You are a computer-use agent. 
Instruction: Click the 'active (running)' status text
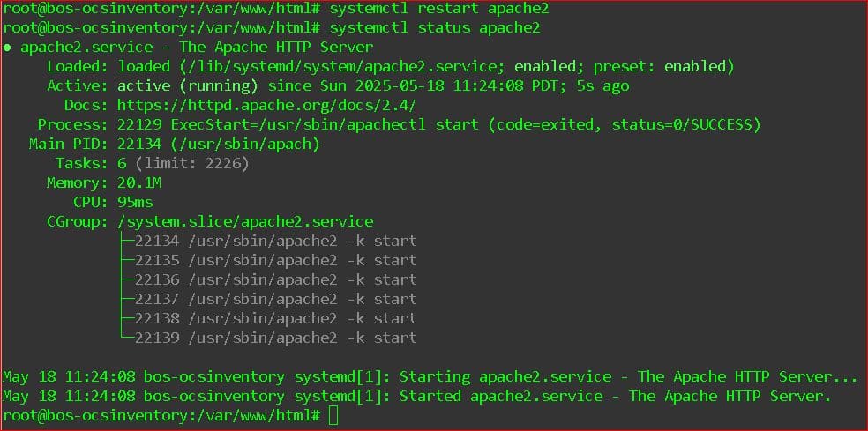pyautogui.click(x=188, y=86)
